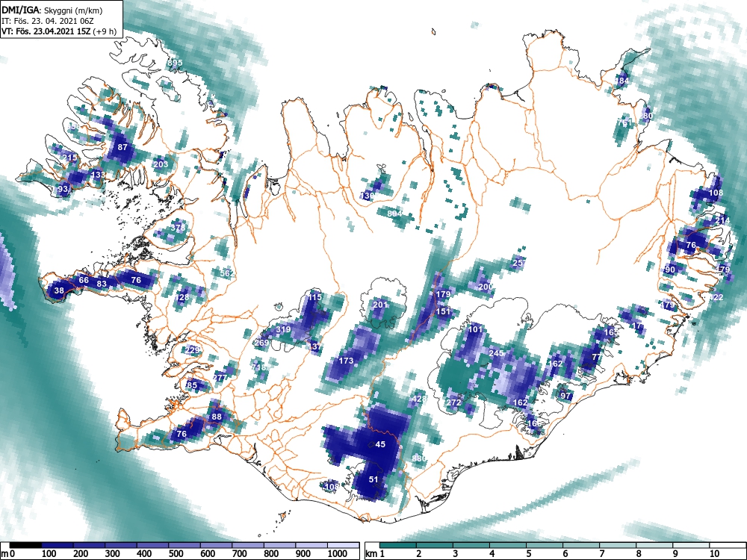Click the '85' value on the map
Viewport: 747px width, 560px height.
(192, 385)
